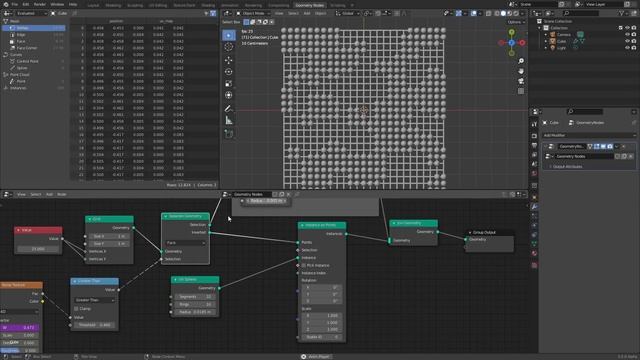
Task: Toggle visibility eye for Collection in outliner
Action: [x=627, y=28]
